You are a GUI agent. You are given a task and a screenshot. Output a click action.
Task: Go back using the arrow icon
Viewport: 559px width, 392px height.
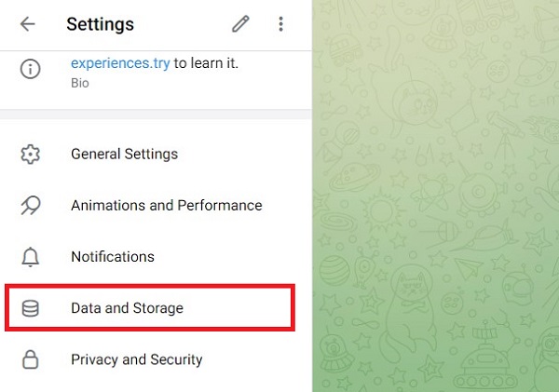coord(28,24)
